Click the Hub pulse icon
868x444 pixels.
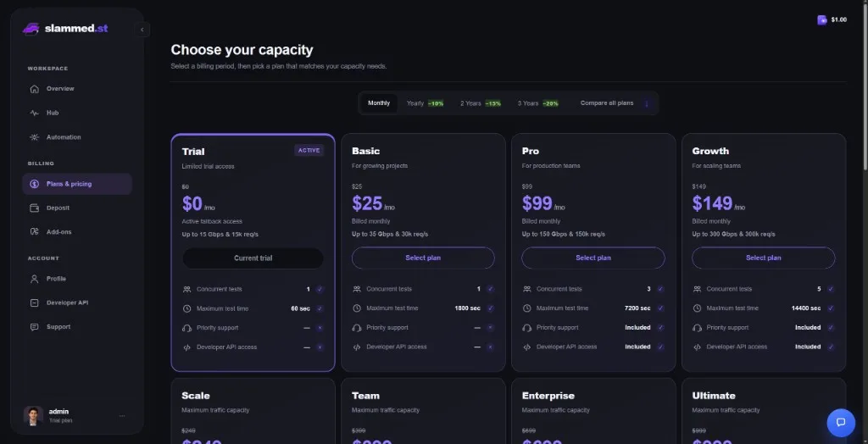[34, 113]
